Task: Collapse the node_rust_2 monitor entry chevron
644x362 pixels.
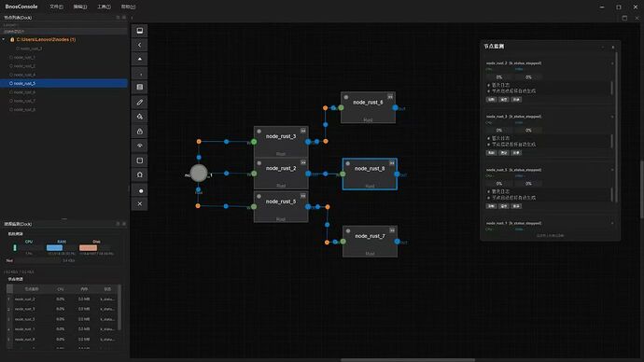Action: click(612, 63)
